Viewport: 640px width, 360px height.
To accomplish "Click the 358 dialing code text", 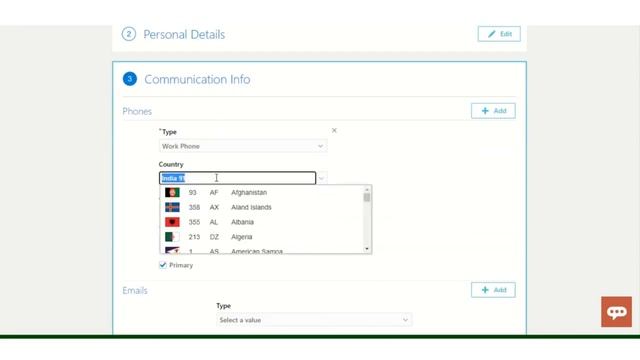I will 194,207.
